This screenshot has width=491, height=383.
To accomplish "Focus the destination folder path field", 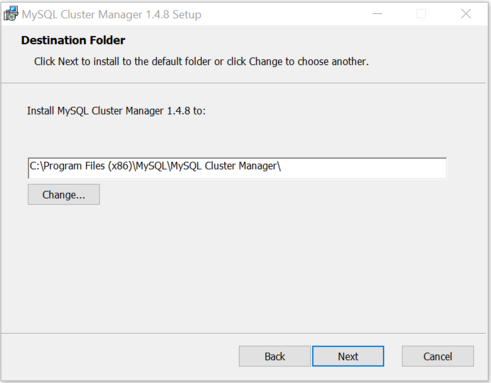I will tap(237, 168).
